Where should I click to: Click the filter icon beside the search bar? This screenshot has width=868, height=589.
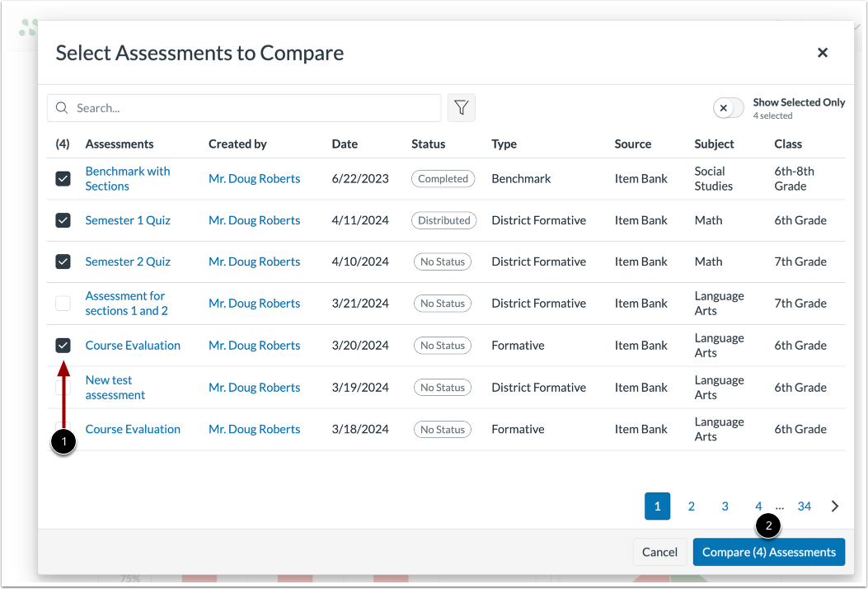pos(462,107)
